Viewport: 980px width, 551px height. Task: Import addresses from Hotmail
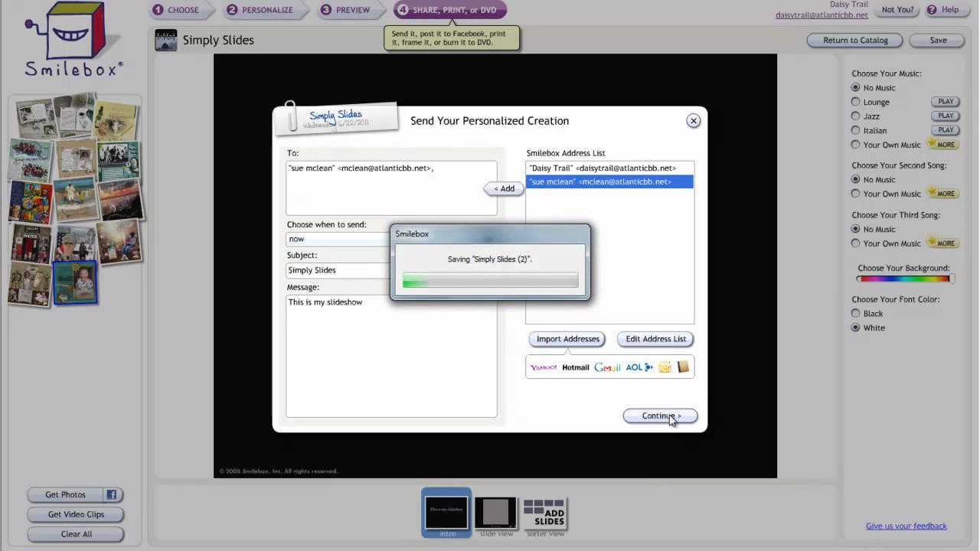click(x=576, y=367)
